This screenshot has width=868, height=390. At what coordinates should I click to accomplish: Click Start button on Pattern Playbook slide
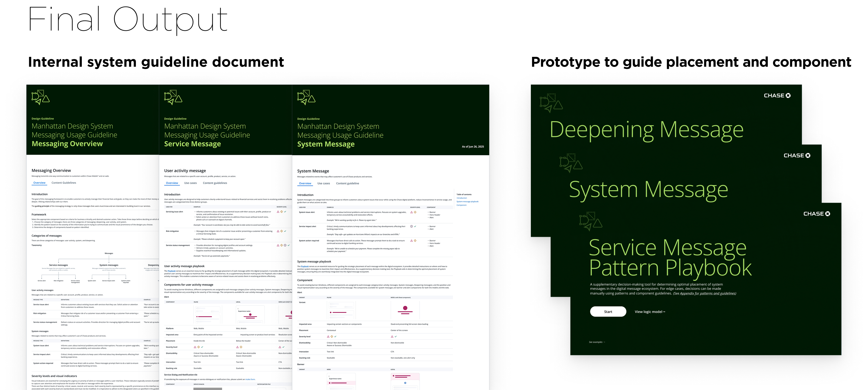608,312
